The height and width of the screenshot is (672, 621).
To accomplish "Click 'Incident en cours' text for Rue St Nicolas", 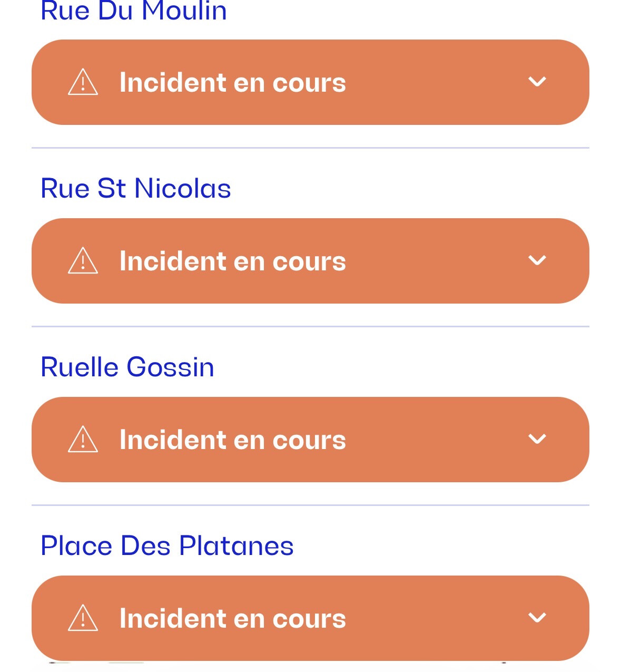I will point(232,261).
